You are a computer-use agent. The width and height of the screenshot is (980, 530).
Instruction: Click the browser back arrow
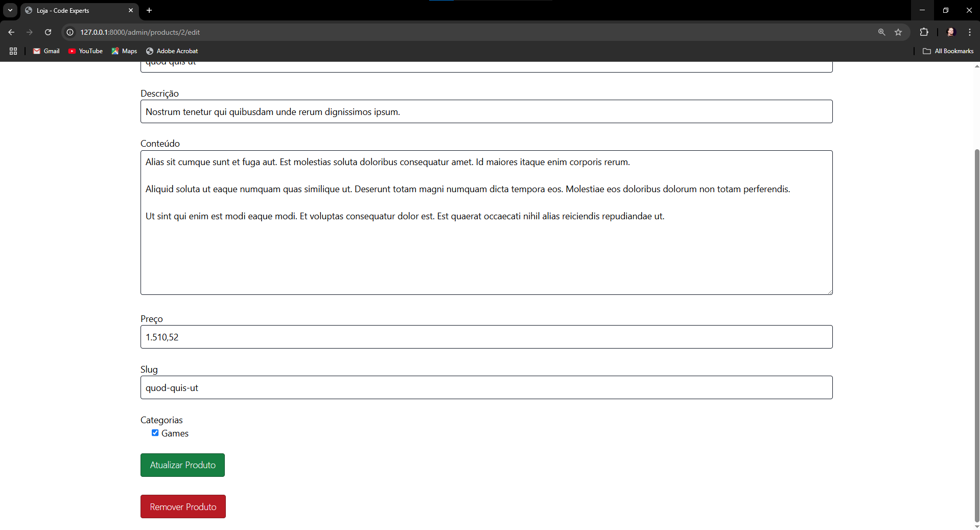[11, 32]
